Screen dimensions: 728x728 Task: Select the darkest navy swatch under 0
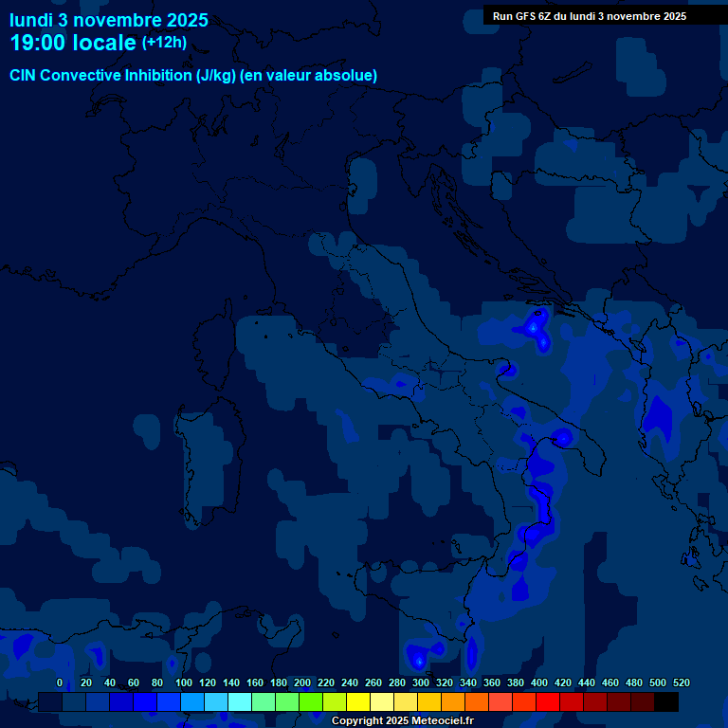[x=50, y=702]
